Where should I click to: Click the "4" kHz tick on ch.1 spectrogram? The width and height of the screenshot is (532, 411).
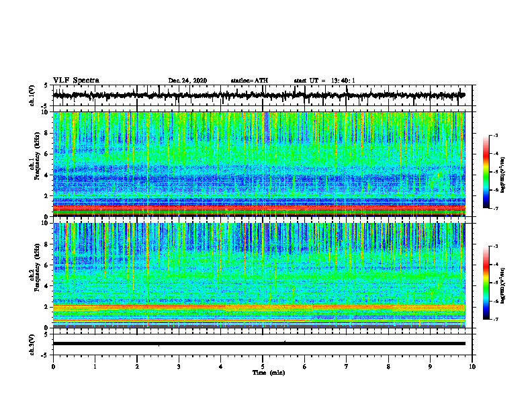47,175
